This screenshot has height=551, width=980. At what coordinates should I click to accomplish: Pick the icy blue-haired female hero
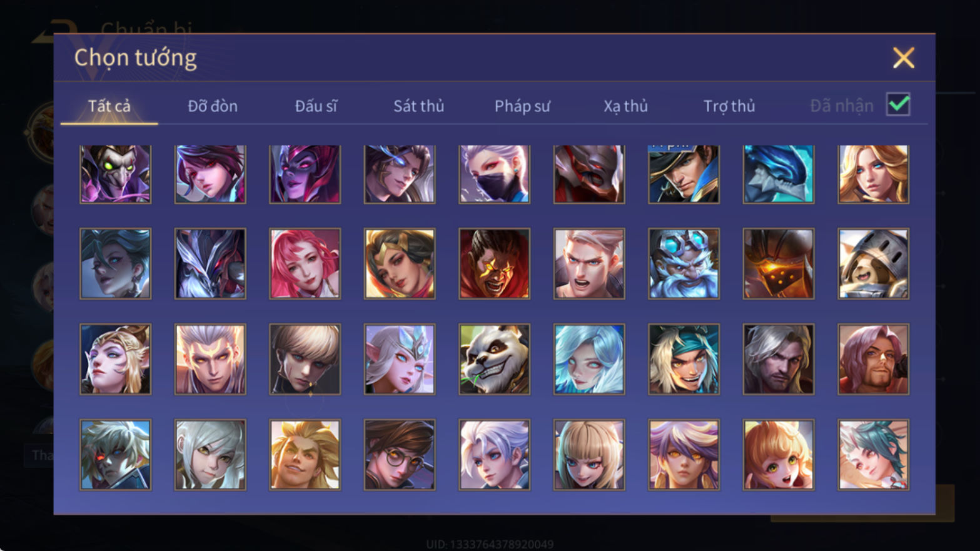[589, 359]
